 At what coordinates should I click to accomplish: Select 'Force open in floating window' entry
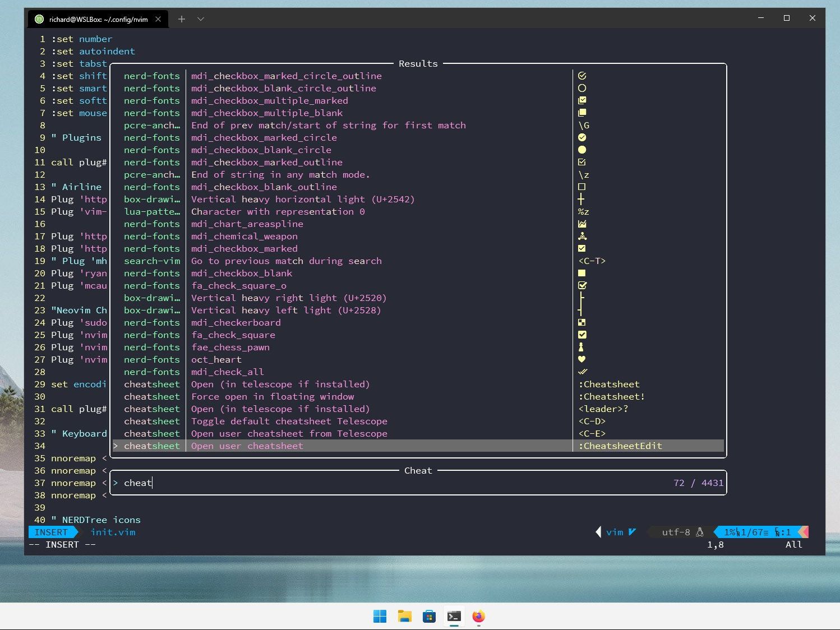(273, 397)
